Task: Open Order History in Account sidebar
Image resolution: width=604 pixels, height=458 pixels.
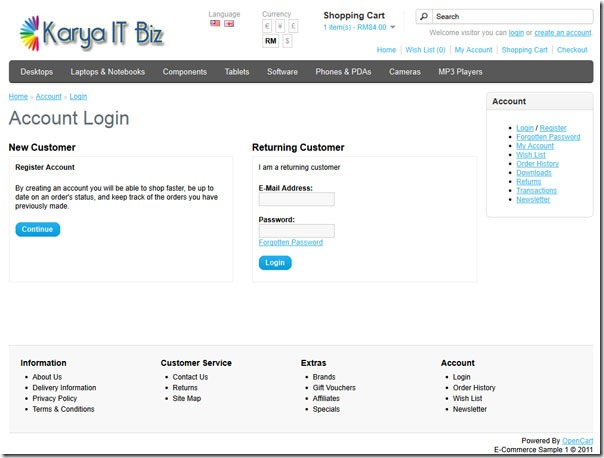Action: click(x=537, y=164)
